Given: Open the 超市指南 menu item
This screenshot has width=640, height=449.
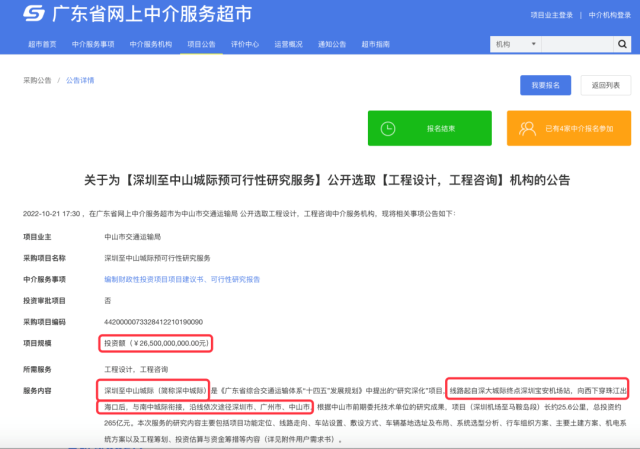Looking at the screenshot, I should point(376,44).
